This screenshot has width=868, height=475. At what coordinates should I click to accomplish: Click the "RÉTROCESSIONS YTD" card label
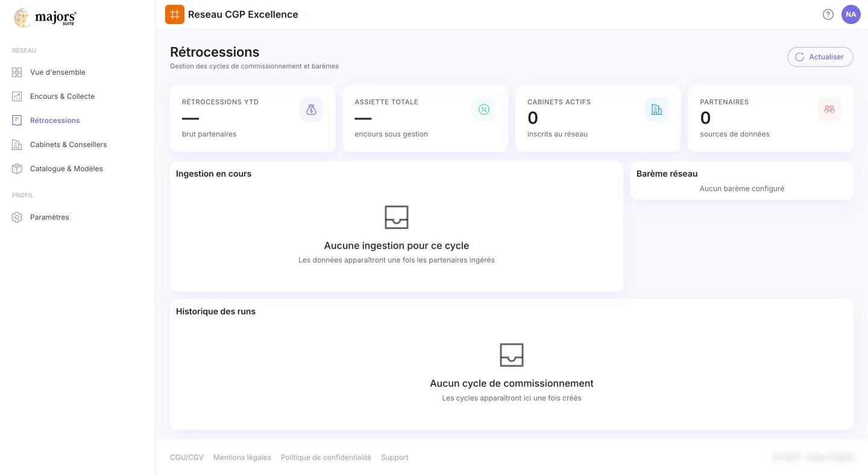coord(220,102)
